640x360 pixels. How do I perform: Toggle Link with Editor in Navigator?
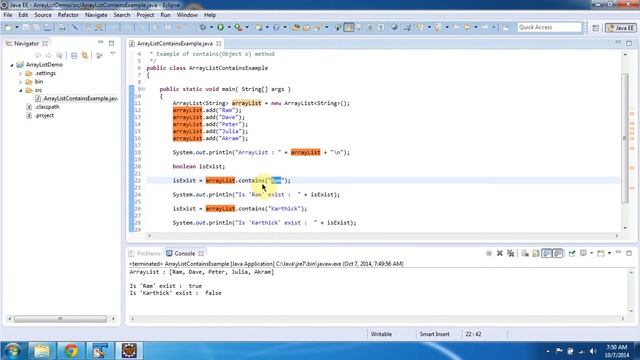point(84,55)
